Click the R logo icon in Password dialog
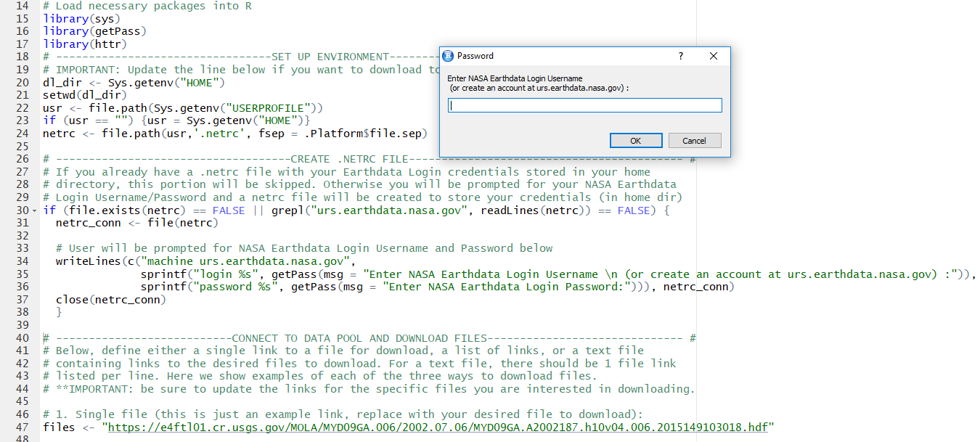The image size is (980, 442). (449, 56)
